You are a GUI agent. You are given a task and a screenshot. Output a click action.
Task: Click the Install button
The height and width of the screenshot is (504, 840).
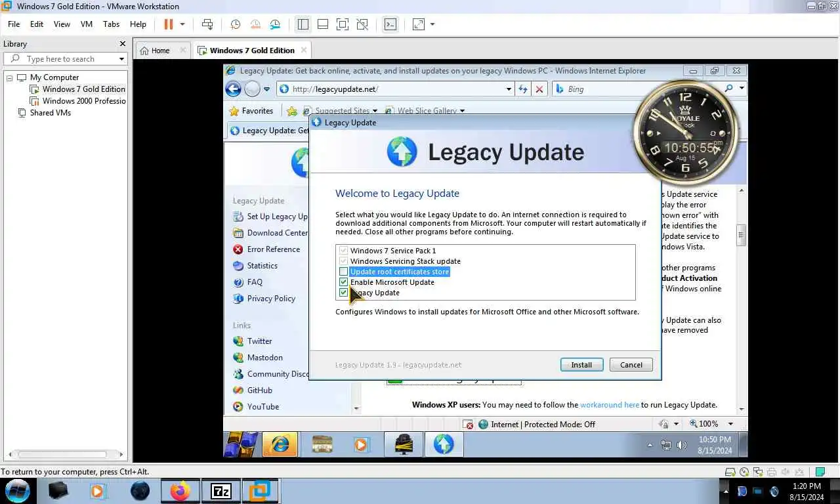[x=582, y=365]
